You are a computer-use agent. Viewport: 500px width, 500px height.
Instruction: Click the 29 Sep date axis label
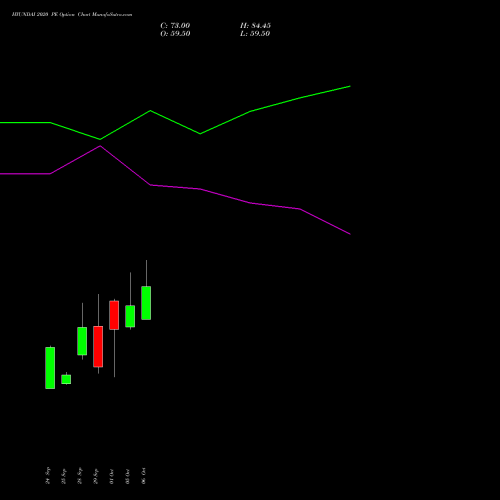coord(96,476)
